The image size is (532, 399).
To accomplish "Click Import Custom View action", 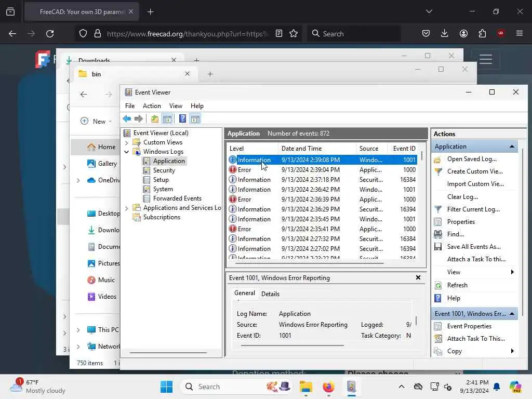I will tap(475, 184).
